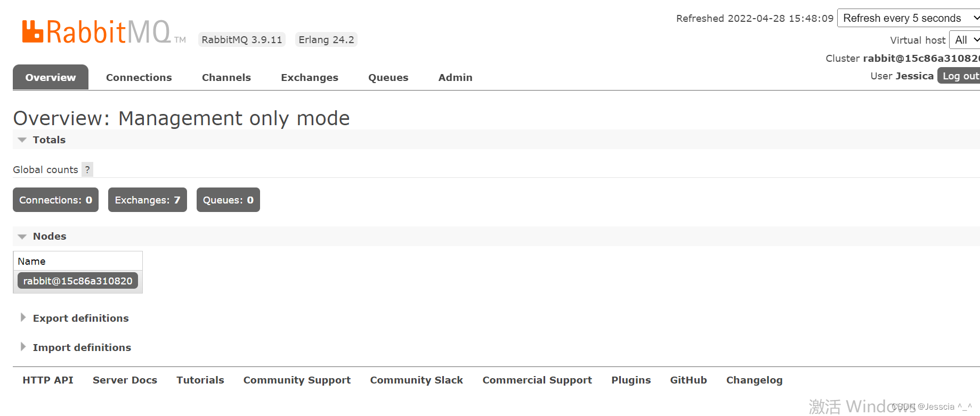Click the RabbitMQ logo
Viewport: 980px width, 416px height.
(x=103, y=32)
